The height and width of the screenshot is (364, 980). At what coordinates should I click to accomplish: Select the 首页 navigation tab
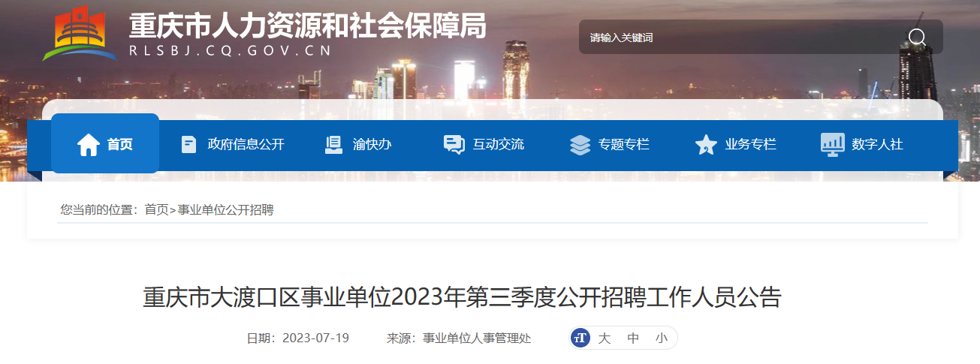[105, 143]
